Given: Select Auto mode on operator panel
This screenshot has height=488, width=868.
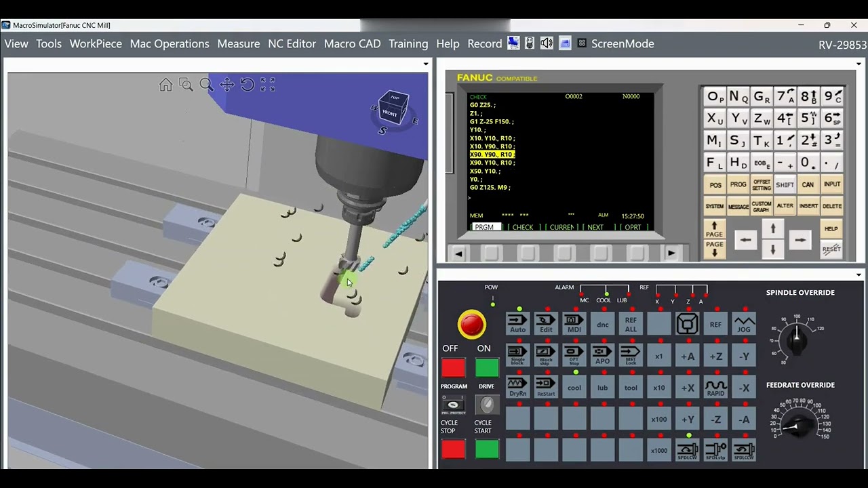Looking at the screenshot, I should pyautogui.click(x=517, y=324).
